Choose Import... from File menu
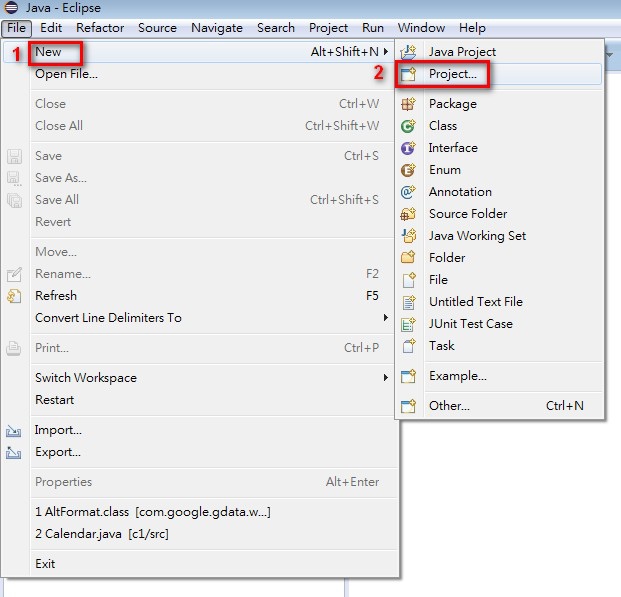 [198, 430]
